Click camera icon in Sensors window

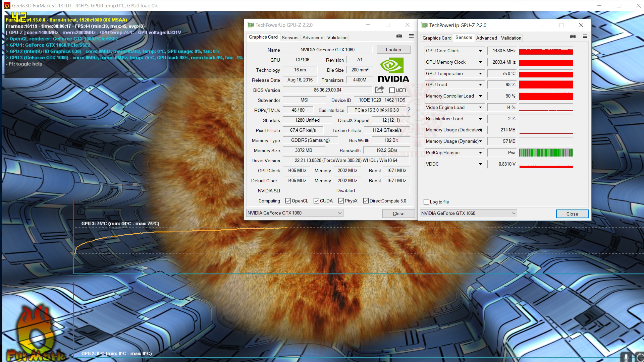573,37
